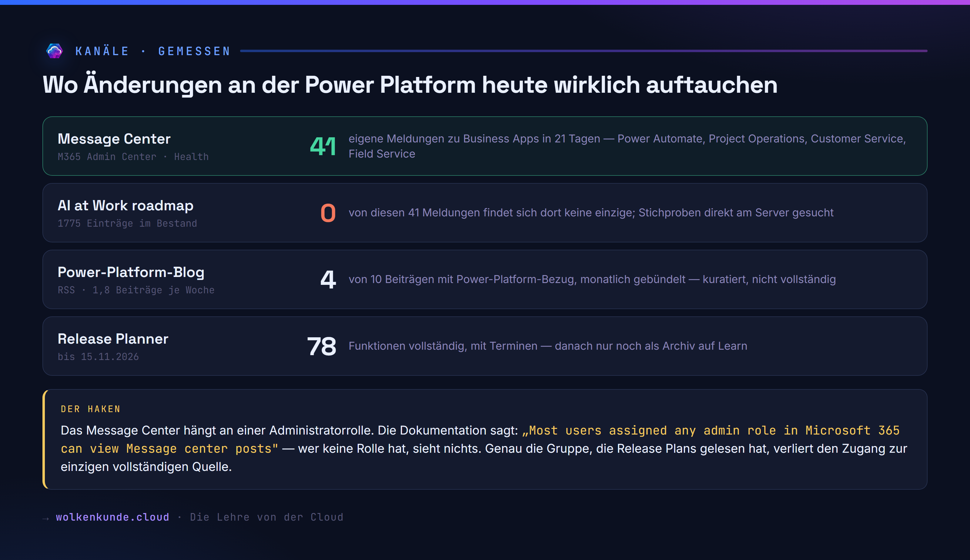
Task: Select the 'Release Planner' title
Action: [113, 338]
